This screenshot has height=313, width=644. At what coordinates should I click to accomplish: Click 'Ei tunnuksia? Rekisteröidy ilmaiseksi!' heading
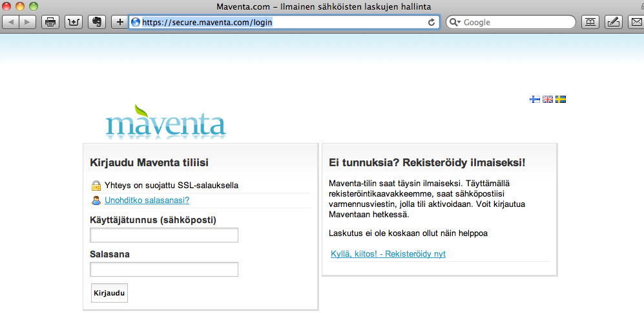tap(427, 163)
